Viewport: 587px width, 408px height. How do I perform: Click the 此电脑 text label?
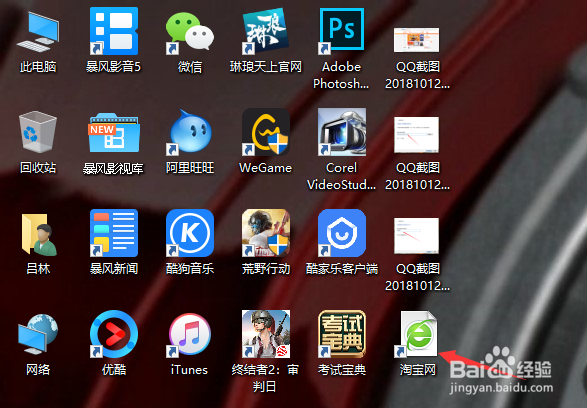click(x=38, y=67)
